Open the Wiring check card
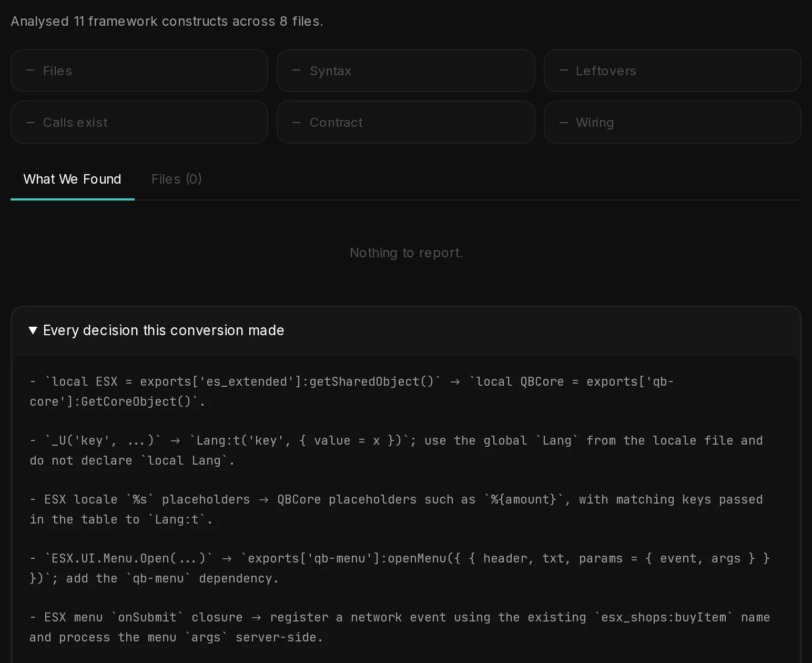The height and width of the screenshot is (663, 812). (x=673, y=122)
